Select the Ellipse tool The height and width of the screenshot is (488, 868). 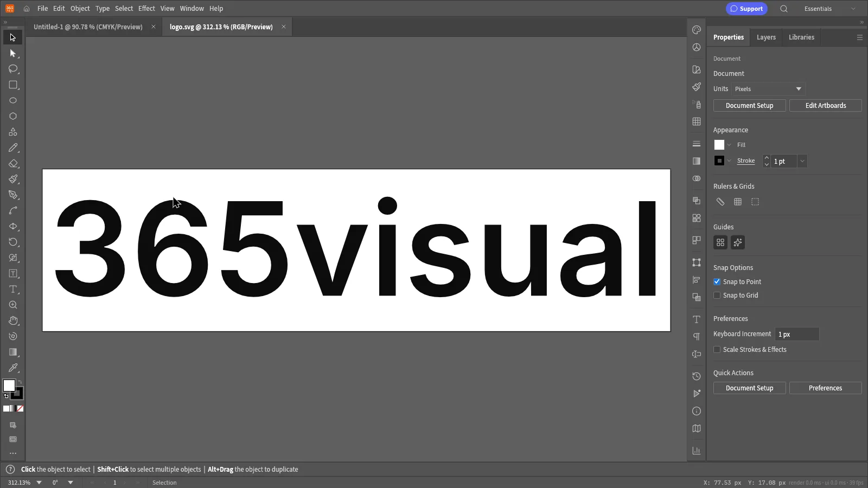click(13, 100)
